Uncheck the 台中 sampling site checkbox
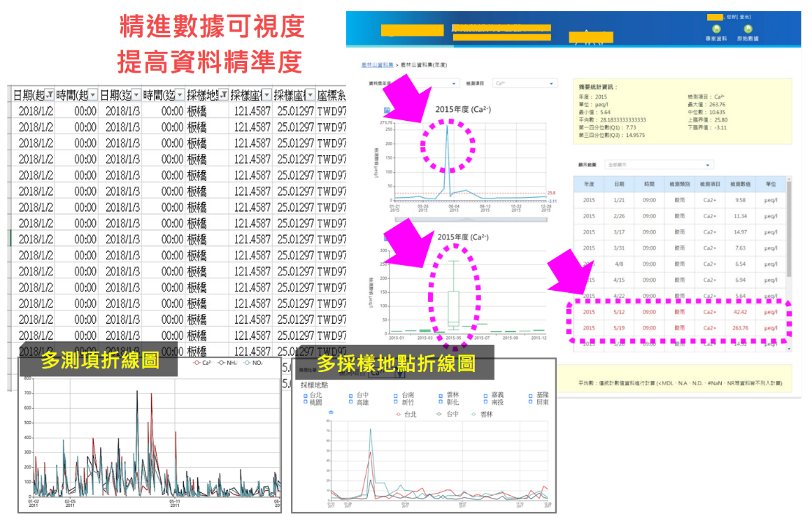The height and width of the screenshot is (523, 812). 350,396
